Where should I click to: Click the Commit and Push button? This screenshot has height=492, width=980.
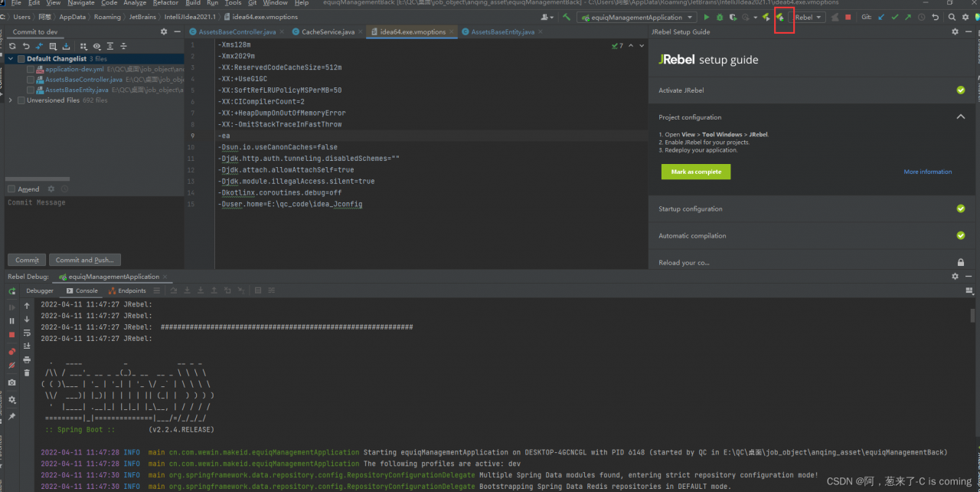tap(84, 260)
